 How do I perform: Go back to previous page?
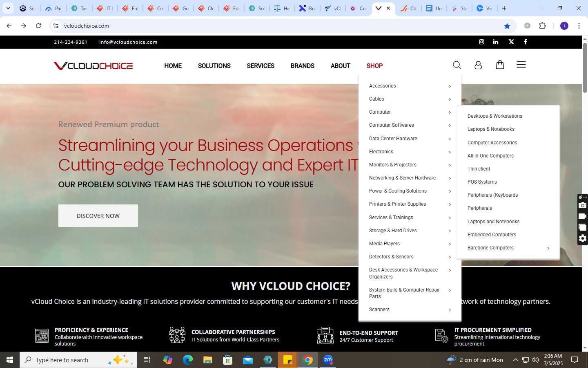coord(9,26)
